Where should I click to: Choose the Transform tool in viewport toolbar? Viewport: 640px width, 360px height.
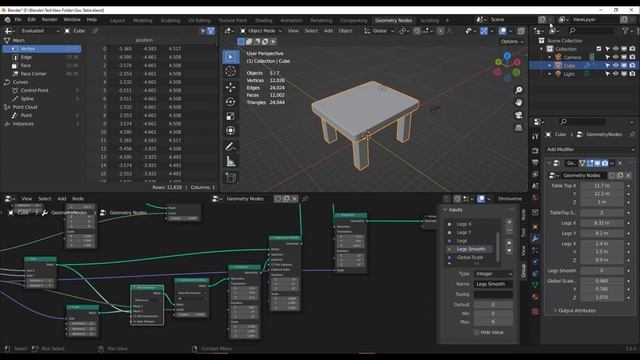coord(231,131)
